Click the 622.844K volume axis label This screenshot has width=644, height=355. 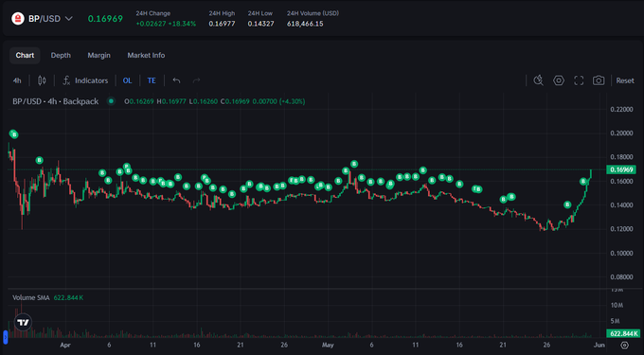(x=623, y=333)
